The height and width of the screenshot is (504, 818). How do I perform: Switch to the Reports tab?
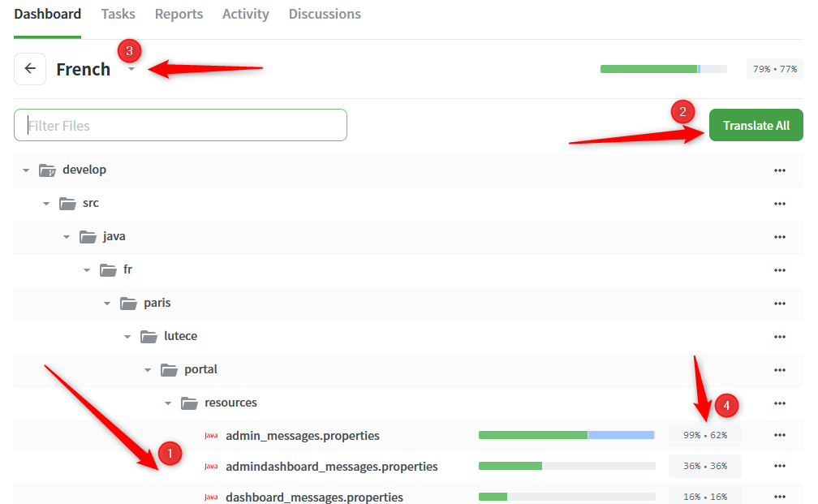click(x=179, y=14)
